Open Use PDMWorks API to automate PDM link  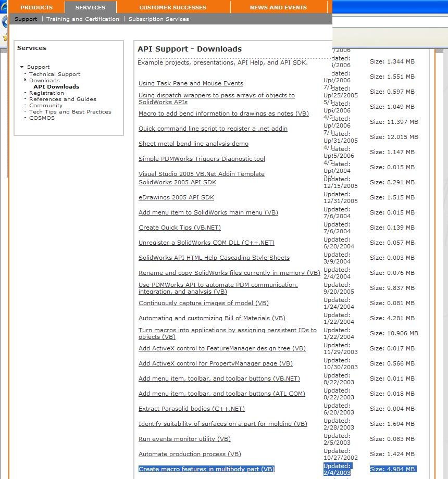pos(218,288)
